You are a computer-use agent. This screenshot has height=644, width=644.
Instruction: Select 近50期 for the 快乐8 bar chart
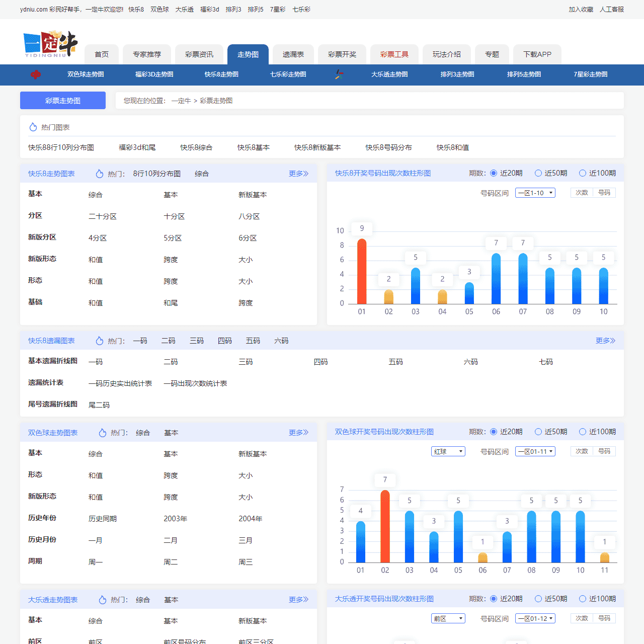pyautogui.click(x=538, y=173)
